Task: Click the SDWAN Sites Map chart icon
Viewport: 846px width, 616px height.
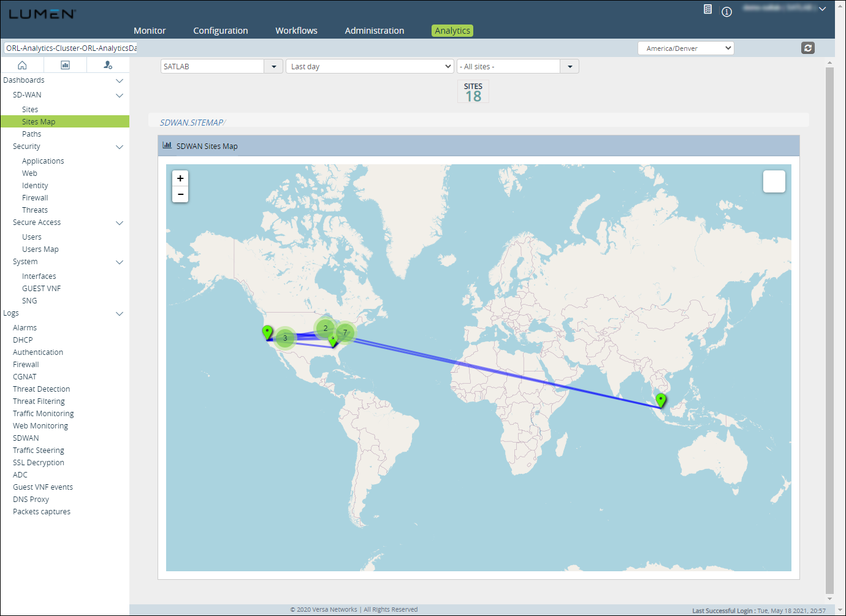Action: point(167,145)
